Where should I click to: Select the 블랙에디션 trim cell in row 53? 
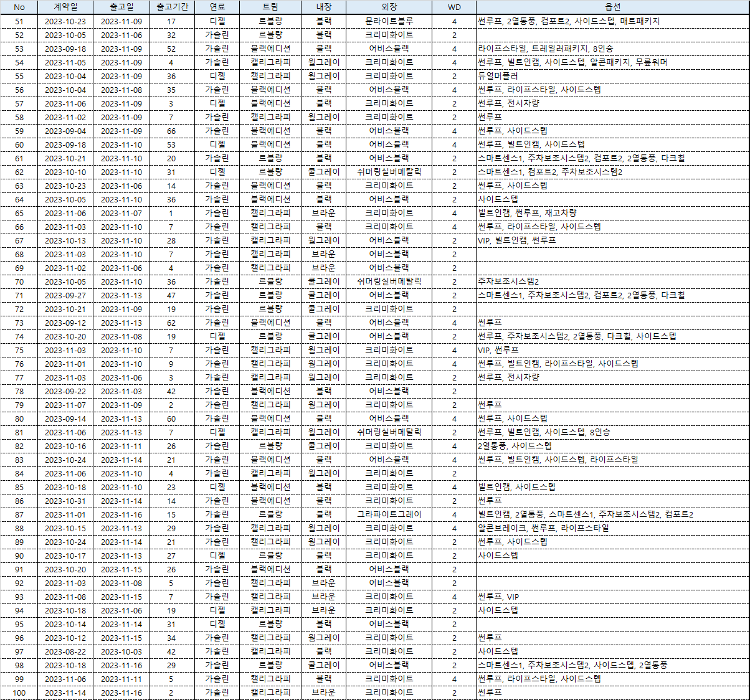coord(270,49)
